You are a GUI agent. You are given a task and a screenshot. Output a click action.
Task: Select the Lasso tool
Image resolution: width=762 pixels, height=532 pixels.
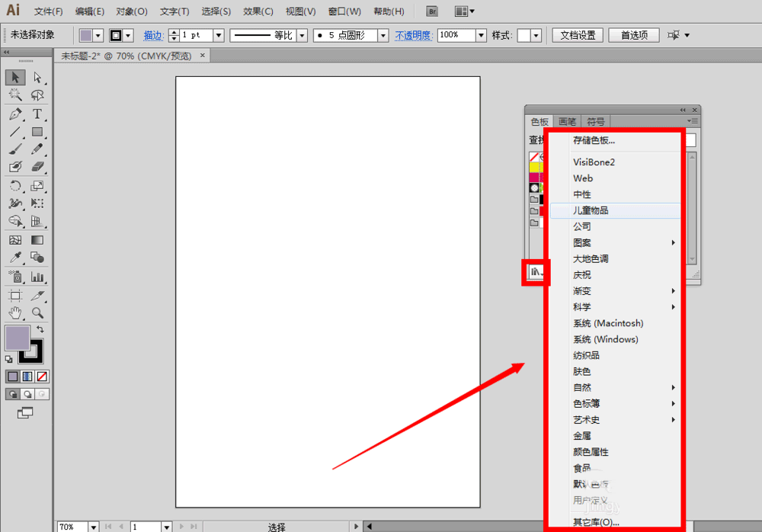tap(37, 95)
